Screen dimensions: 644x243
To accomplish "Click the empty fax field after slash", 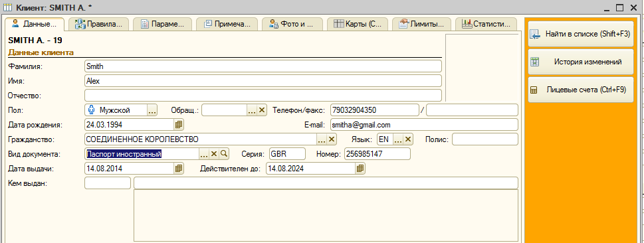I will [x=473, y=110].
